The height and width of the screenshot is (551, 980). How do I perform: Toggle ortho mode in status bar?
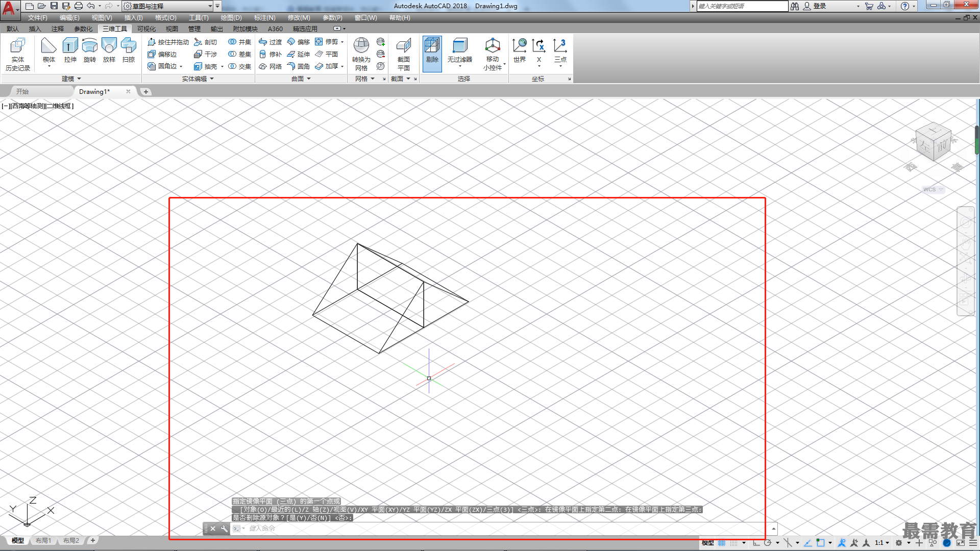point(756,543)
